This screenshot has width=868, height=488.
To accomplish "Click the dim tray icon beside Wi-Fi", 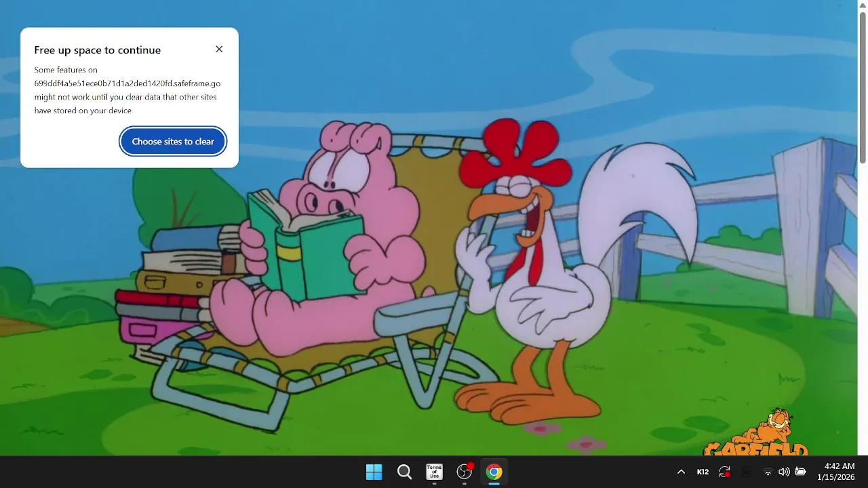I will [x=746, y=472].
